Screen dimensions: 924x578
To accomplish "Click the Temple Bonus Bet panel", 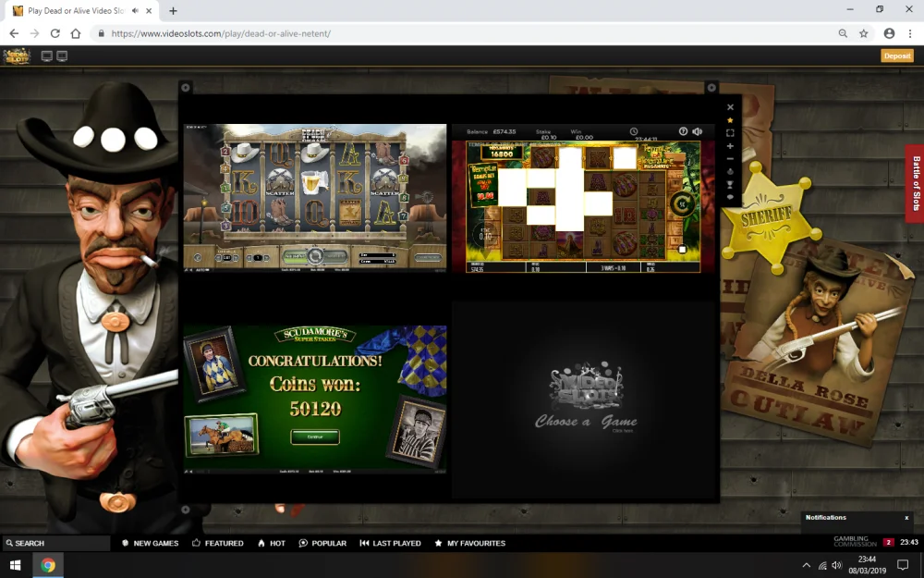I will tap(482, 185).
